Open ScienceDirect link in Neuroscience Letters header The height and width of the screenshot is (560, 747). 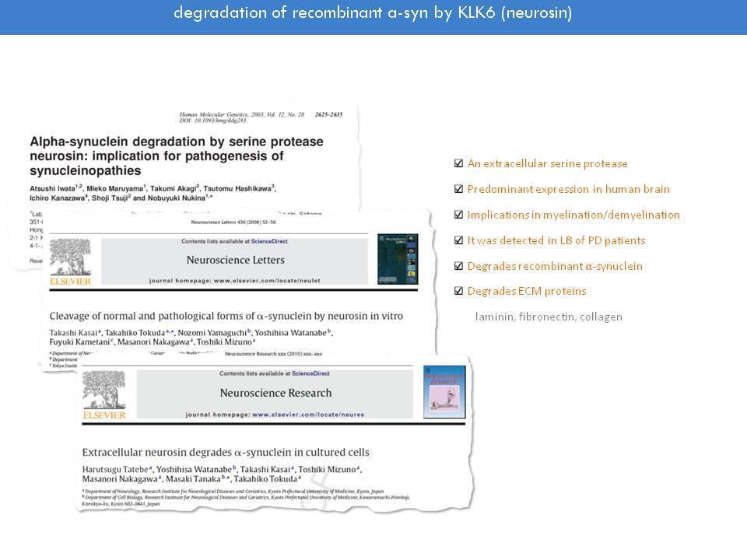tap(269, 241)
